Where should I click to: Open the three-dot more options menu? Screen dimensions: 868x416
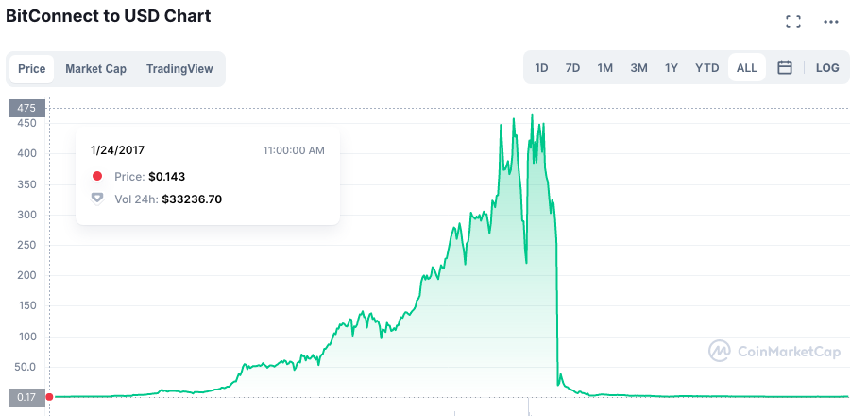coord(831,22)
